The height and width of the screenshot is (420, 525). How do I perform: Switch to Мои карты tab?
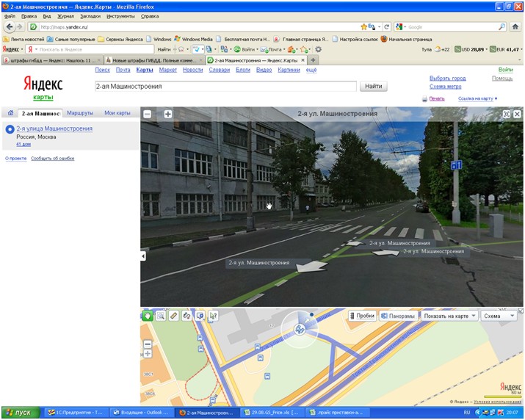(x=117, y=113)
